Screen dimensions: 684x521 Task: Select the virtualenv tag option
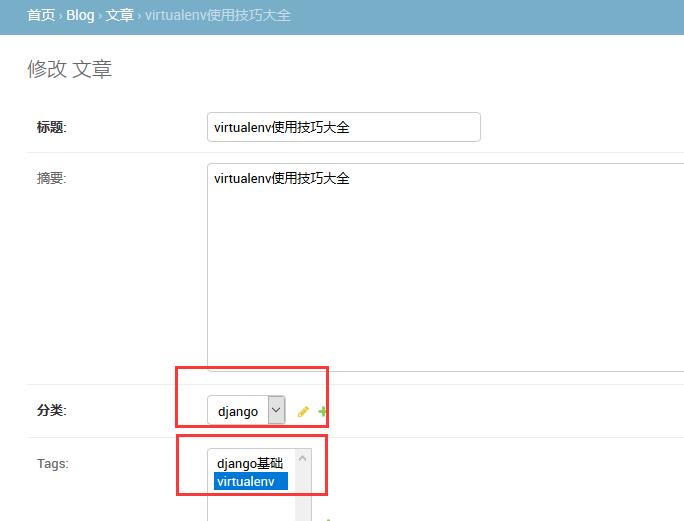251,481
